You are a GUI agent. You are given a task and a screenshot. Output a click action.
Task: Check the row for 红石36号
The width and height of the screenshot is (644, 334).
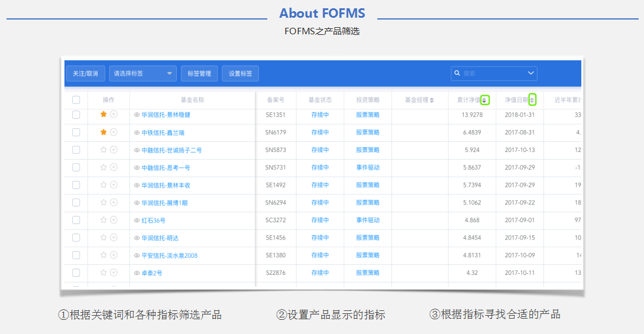[x=76, y=220]
